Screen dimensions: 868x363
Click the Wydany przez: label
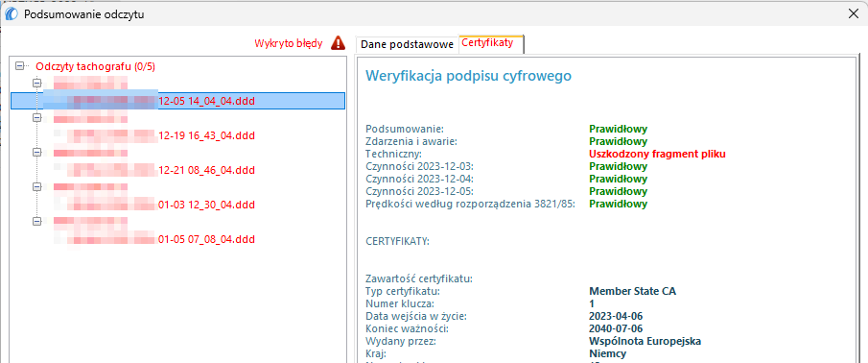coord(401,341)
